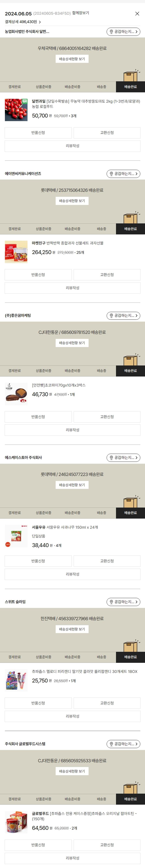
Task: Select 배송완료 step in first order tracker
Action: 130,87
